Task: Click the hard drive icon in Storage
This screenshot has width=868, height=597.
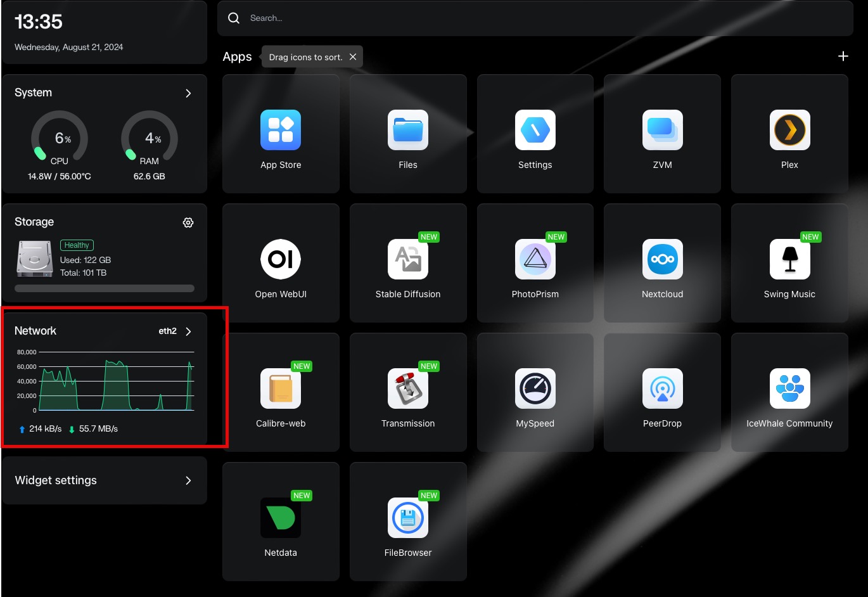Action: pyautogui.click(x=34, y=259)
